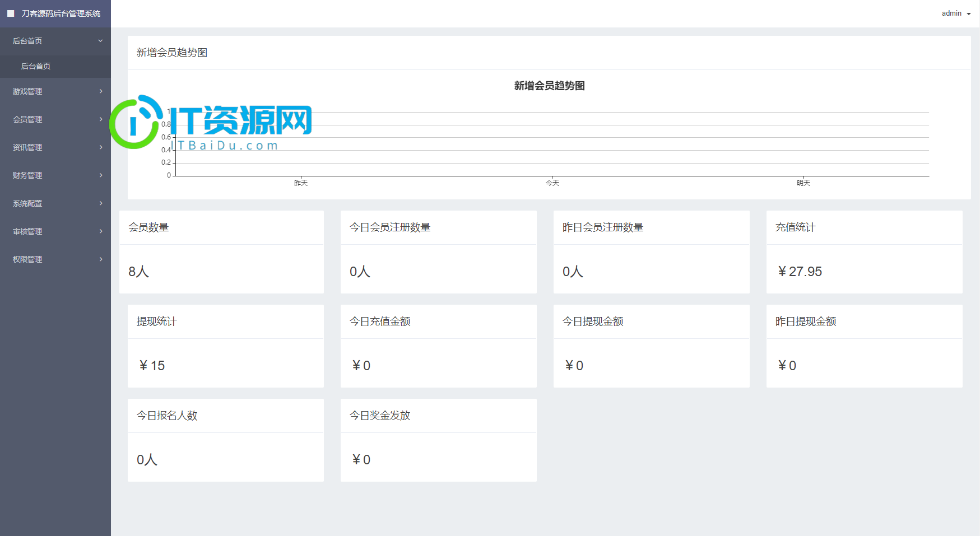Click the 提现统计 card title
The height and width of the screenshot is (536, 980).
157,321
